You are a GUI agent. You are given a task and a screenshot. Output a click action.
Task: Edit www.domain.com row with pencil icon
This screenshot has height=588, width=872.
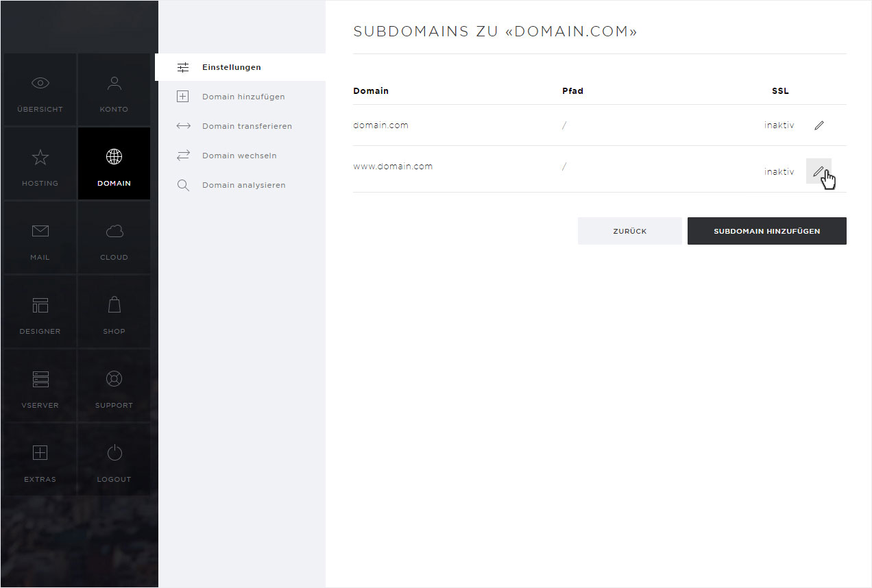coord(819,171)
